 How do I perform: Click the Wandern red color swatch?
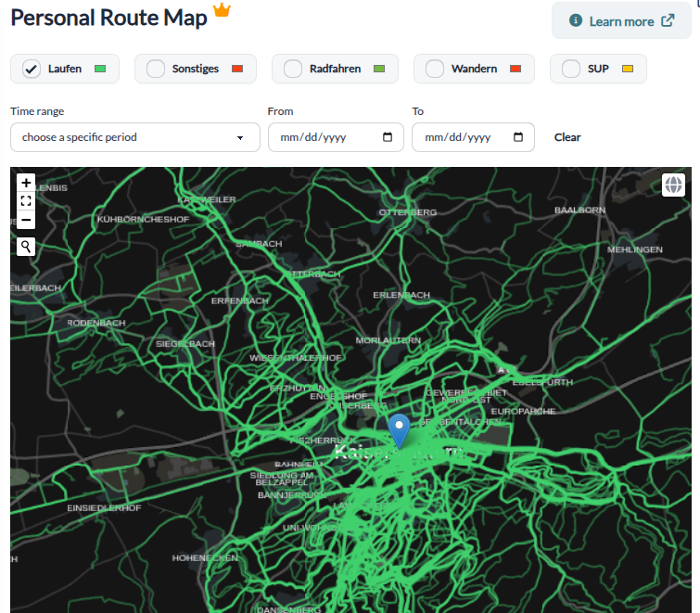(515, 69)
